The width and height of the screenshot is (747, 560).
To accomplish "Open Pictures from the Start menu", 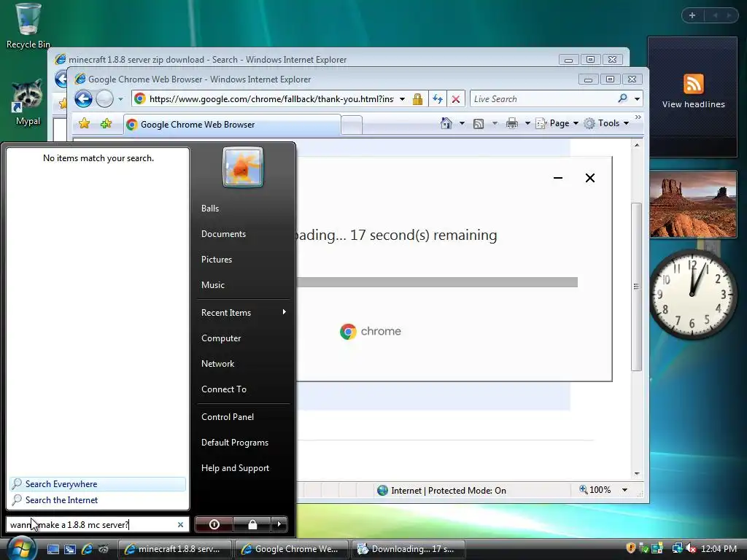I will [217, 260].
